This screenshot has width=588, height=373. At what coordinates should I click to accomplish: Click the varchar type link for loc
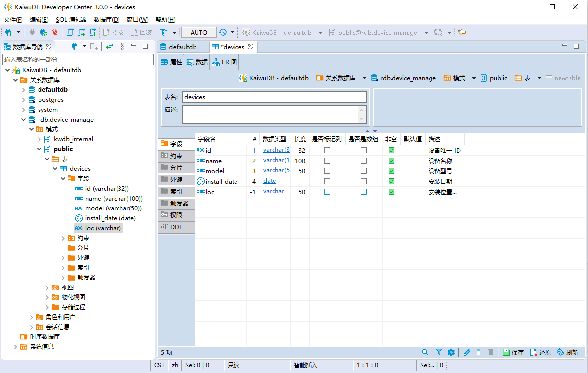point(274,191)
